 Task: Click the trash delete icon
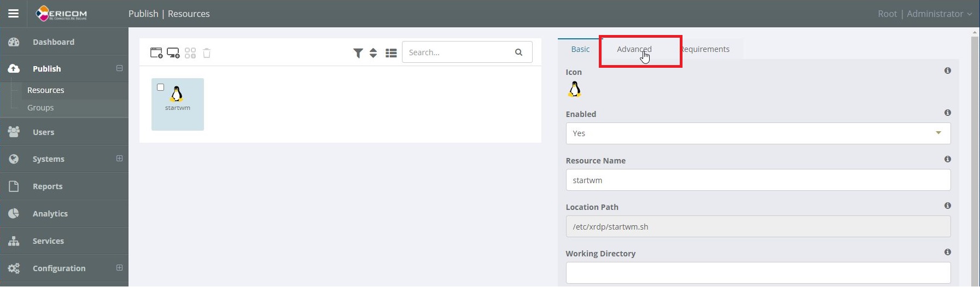tap(207, 53)
